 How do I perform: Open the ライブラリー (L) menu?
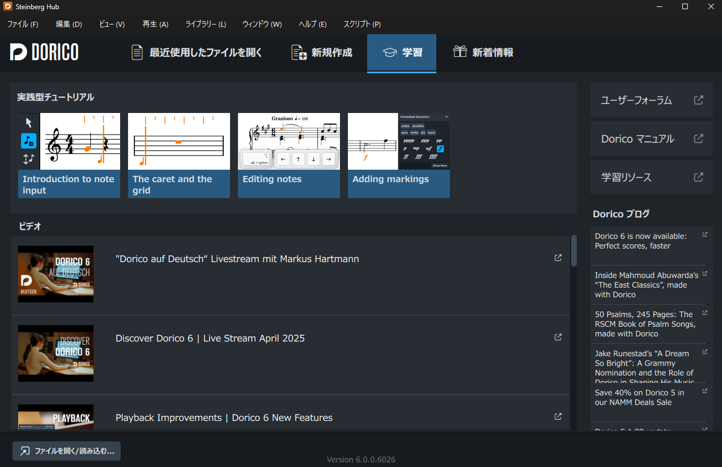pyautogui.click(x=205, y=24)
